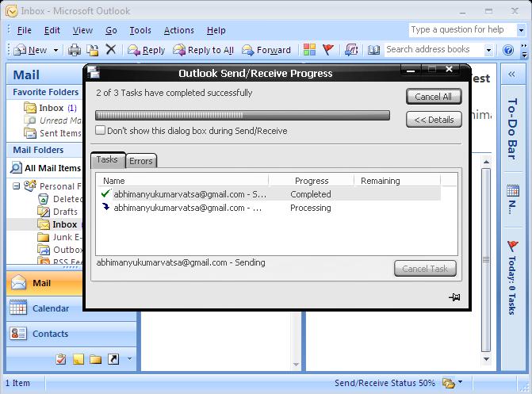The image size is (532, 394).
Task: Click the red flag in To-Do Bar
Action: point(513,246)
